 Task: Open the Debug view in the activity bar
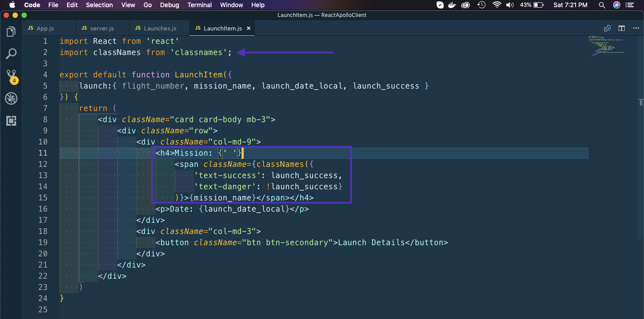[11, 98]
